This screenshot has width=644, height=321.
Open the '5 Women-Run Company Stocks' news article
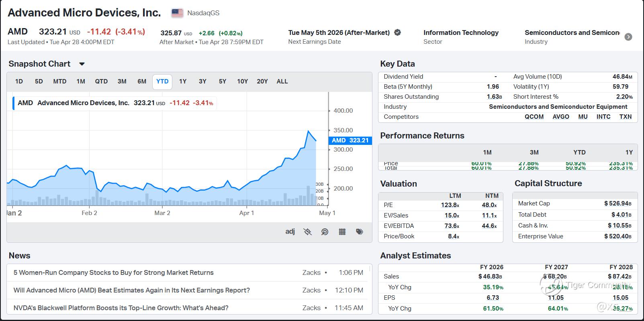pyautogui.click(x=113, y=272)
